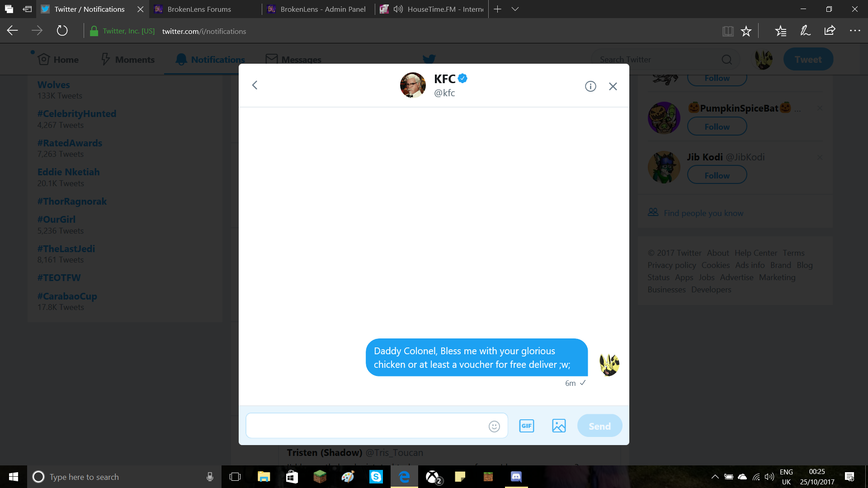The width and height of the screenshot is (868, 488).
Task: Open Task View on taskbar
Action: (x=235, y=477)
